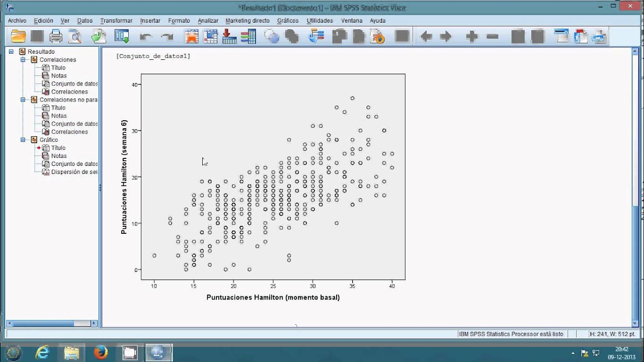Viewport: 644px width, 362px height.
Task: Select Correlaciones table under Correlaciones no para
Action: (69, 132)
